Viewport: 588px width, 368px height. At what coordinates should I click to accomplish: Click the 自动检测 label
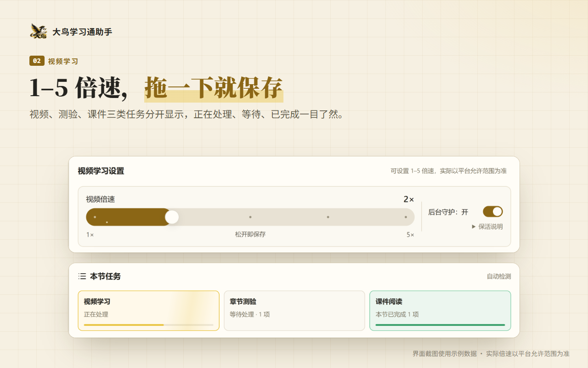tap(499, 276)
